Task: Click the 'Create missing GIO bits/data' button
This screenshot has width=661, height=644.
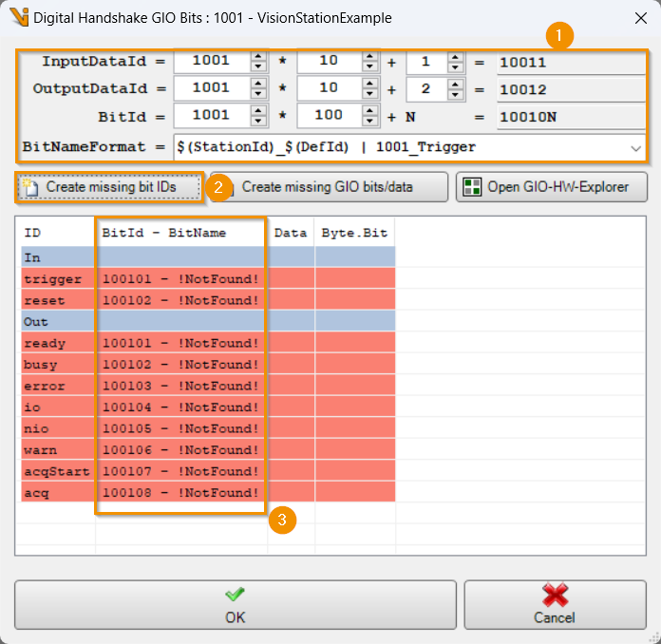Action: (329, 187)
